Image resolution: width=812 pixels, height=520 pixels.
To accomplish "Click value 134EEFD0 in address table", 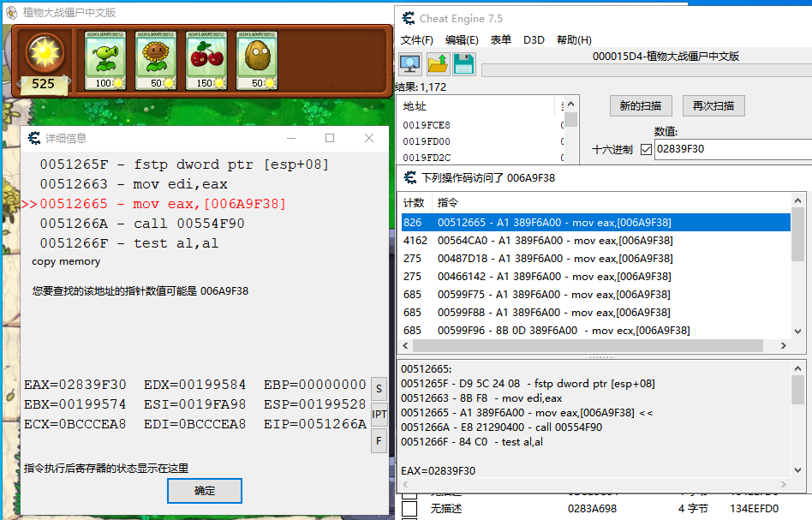I will click(x=754, y=509).
